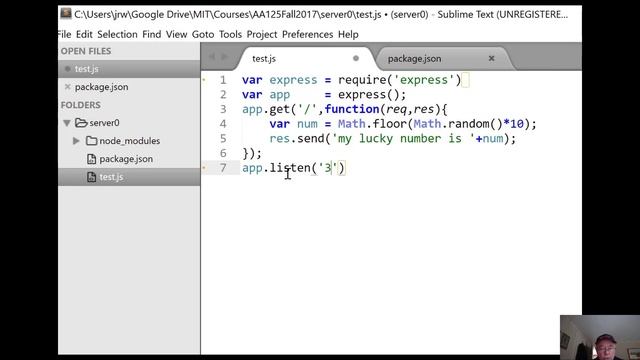This screenshot has height=360, width=640.
Task: Click the FOLDERS header
Action: [x=80, y=105]
